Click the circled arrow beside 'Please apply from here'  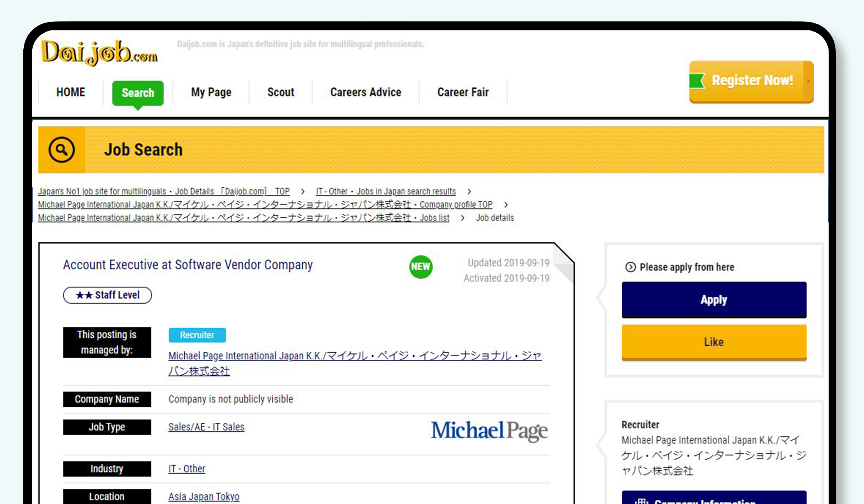[630, 267]
